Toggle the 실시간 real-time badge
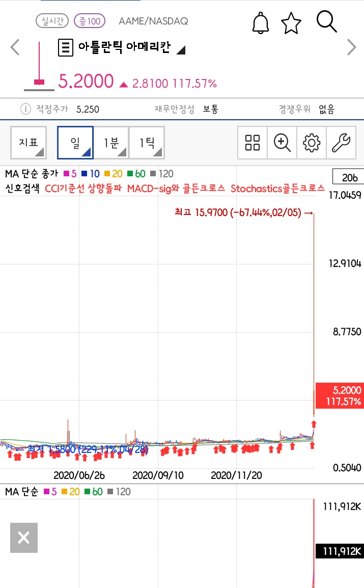 coord(52,21)
